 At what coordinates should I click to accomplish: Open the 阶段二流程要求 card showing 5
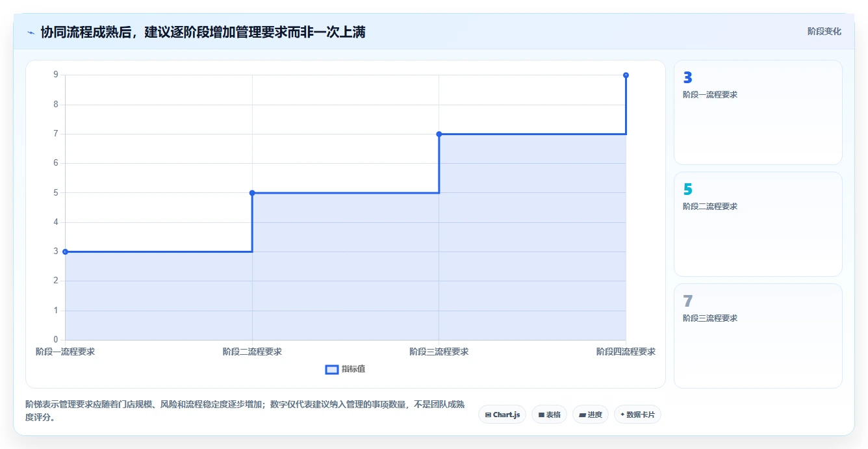coord(758,224)
